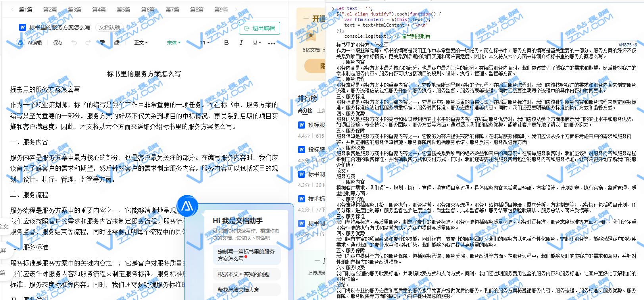Click the 技术标 document in ranking list
This screenshot has width=644, height=300.
click(317, 198)
